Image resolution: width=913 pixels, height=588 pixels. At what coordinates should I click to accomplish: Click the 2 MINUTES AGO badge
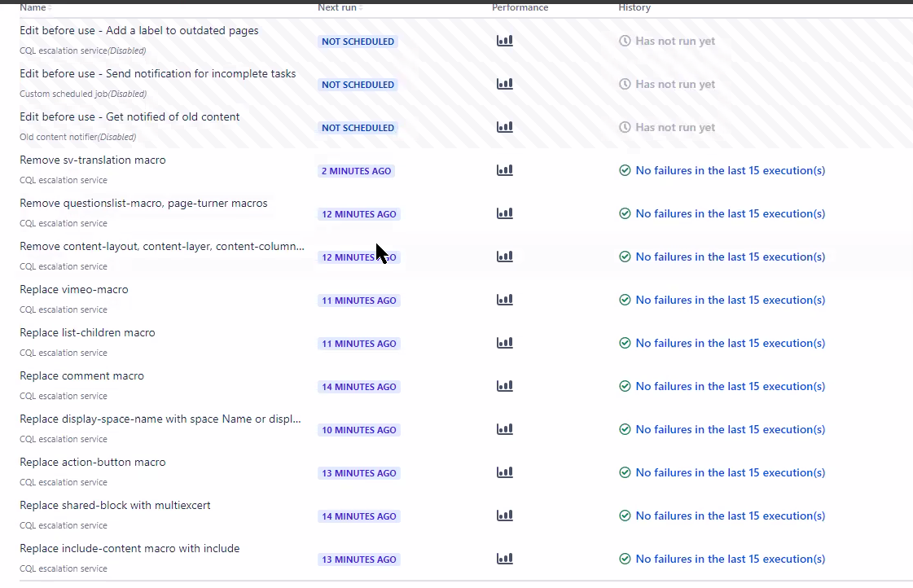coord(357,170)
